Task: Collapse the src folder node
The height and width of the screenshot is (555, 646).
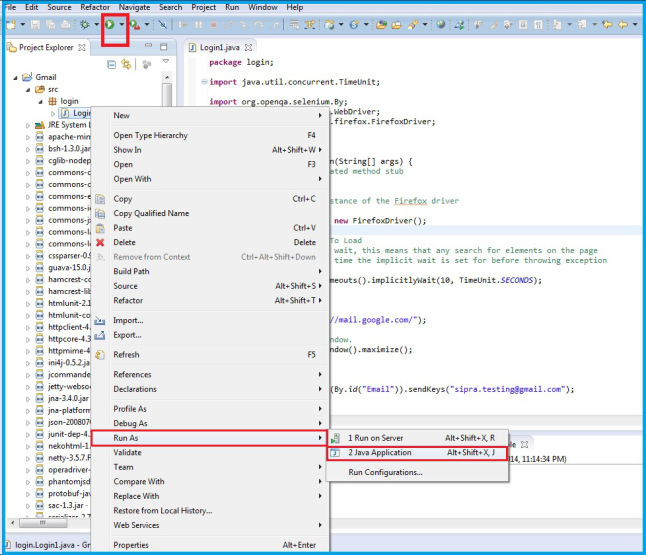Action: 26,89
